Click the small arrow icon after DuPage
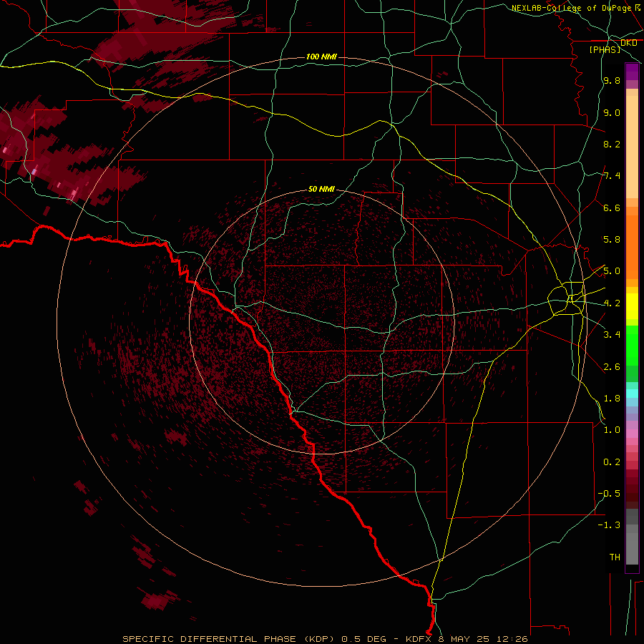644x644 pixels. click(638, 7)
